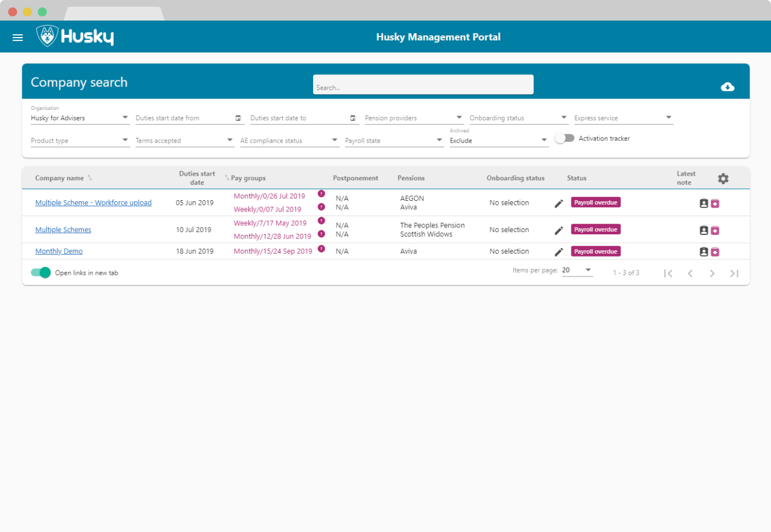Enable the Activation tracker toggle

click(564, 139)
